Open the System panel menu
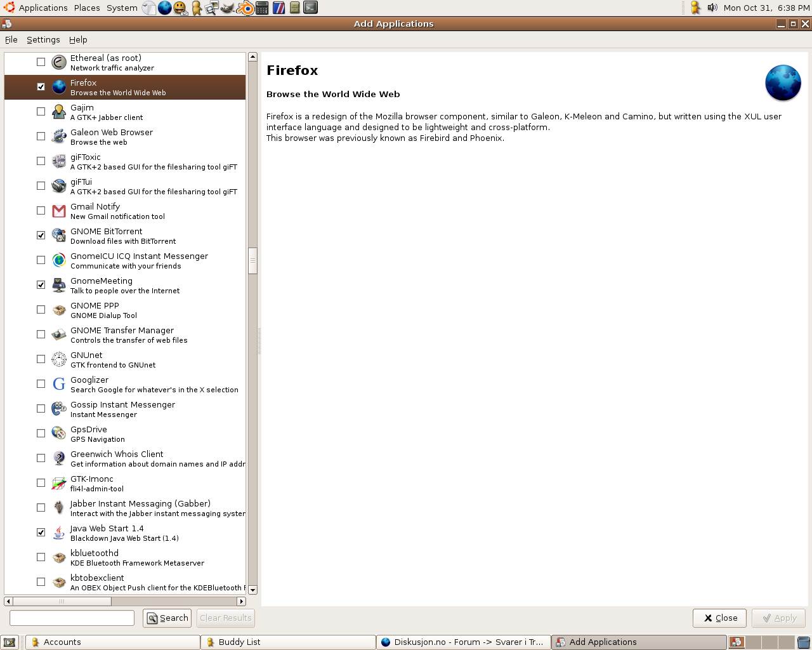Viewport: 812px width, 650px height. (122, 8)
